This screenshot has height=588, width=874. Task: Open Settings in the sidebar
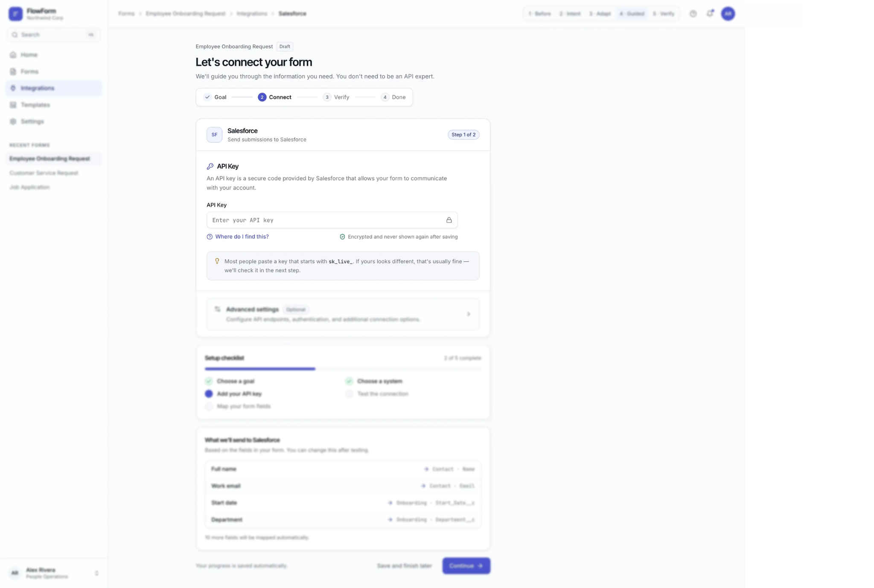[54, 122]
